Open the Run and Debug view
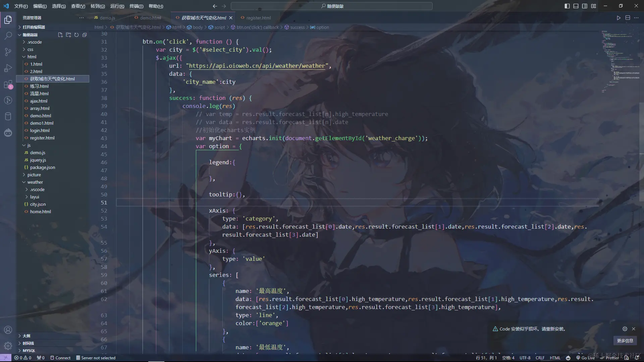Image resolution: width=644 pixels, height=362 pixels. [8, 68]
